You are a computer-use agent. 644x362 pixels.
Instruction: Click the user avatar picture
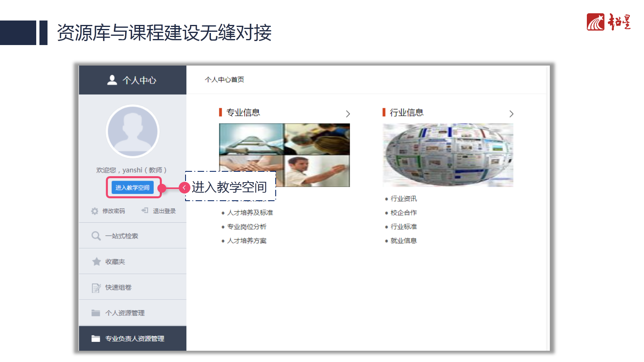(133, 131)
